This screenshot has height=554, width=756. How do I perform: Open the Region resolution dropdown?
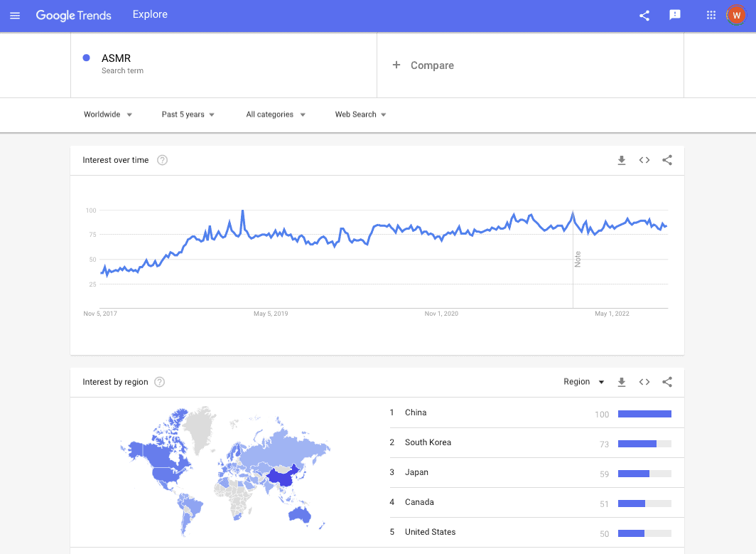click(583, 382)
